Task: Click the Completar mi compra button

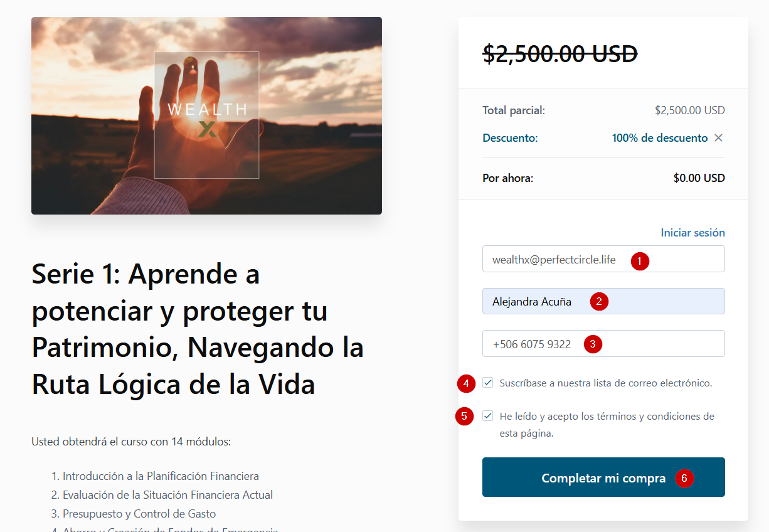Action: pos(603,477)
